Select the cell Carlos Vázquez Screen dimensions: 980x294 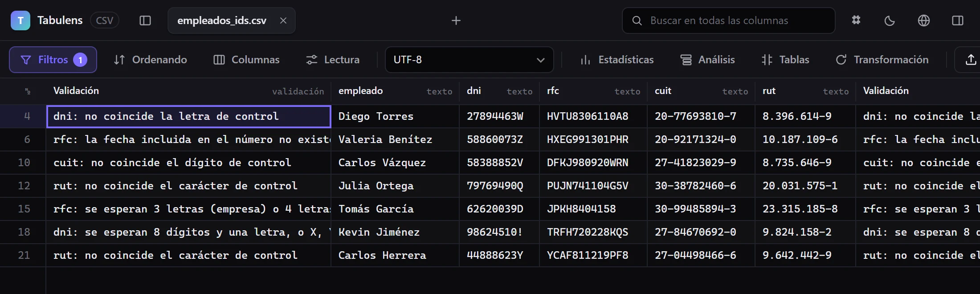coord(395,163)
